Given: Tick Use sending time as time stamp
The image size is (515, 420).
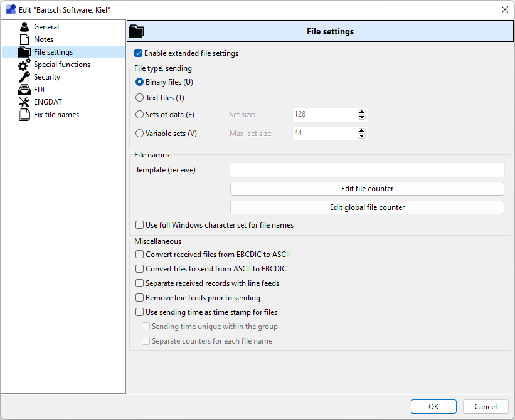Looking at the screenshot, I should (139, 312).
